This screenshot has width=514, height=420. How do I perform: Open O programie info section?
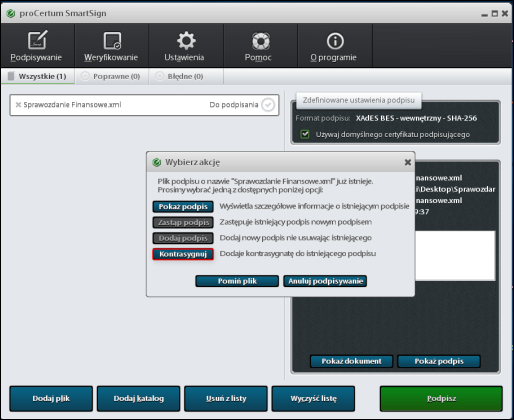[x=334, y=46]
